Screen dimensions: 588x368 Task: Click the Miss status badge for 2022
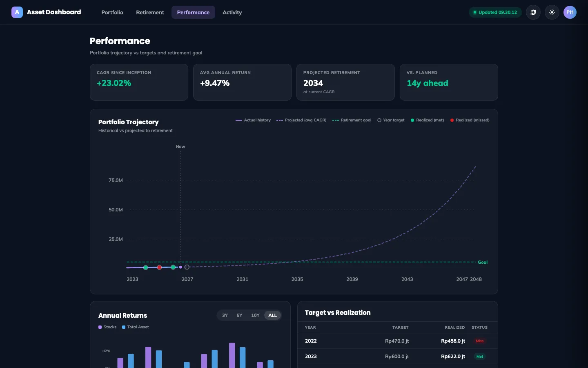(x=480, y=341)
